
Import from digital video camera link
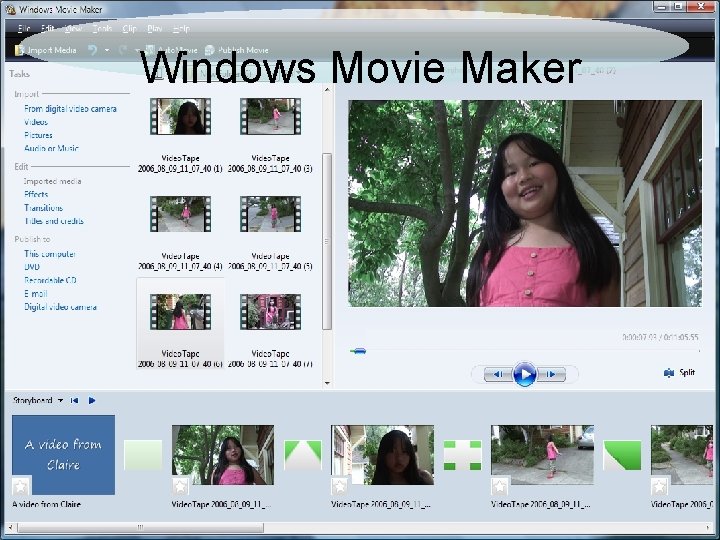(x=70, y=109)
